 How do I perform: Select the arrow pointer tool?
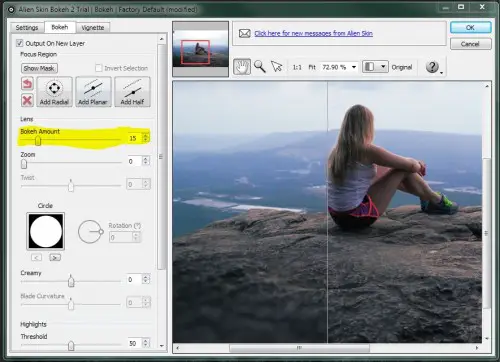(x=277, y=66)
